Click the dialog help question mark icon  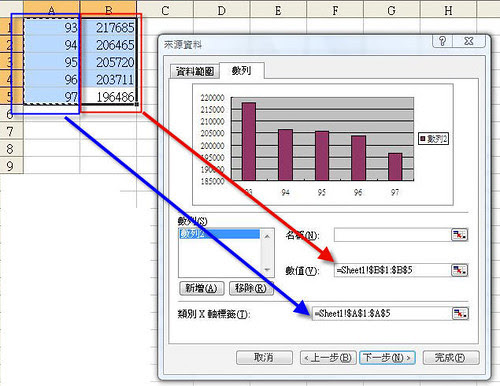pos(442,41)
